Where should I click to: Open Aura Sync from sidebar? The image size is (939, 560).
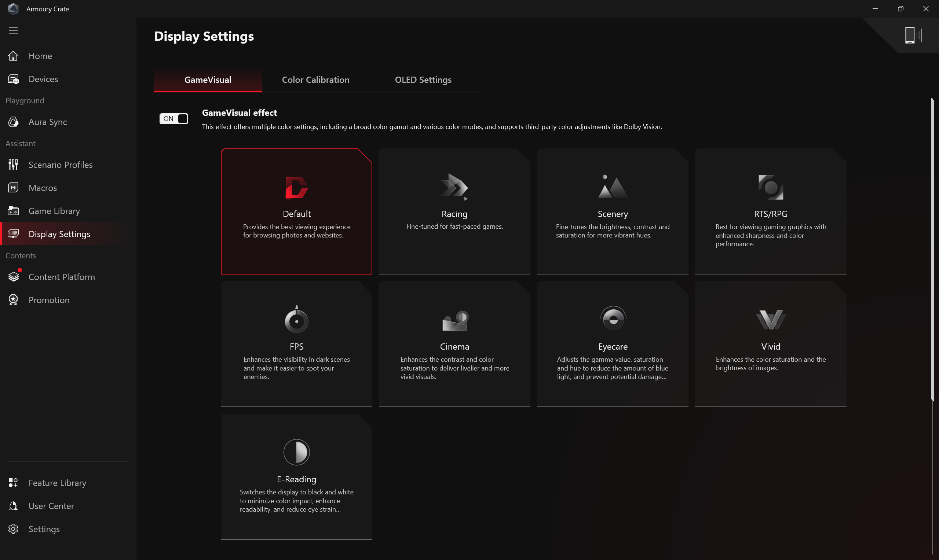pos(48,122)
